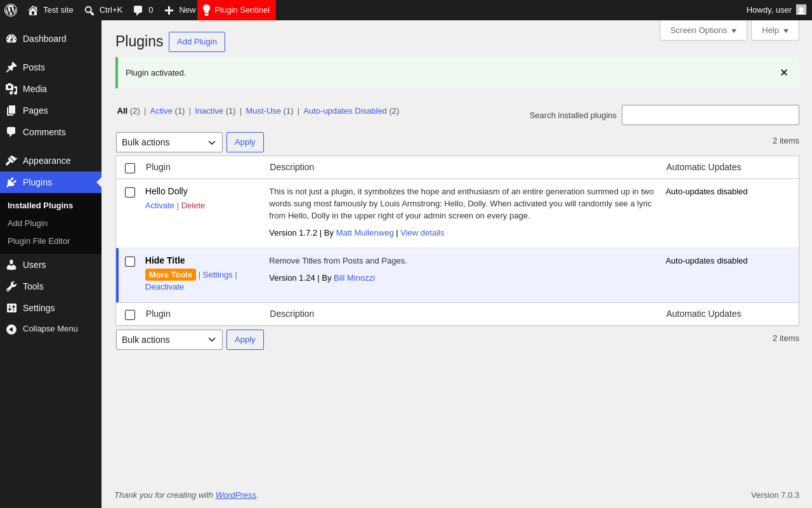This screenshot has width=812, height=508.
Task: Dismiss the Plugin activated notice
Action: tap(784, 72)
